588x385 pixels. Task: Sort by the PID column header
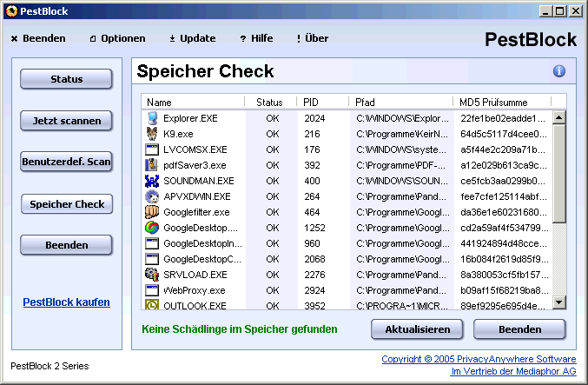point(323,102)
